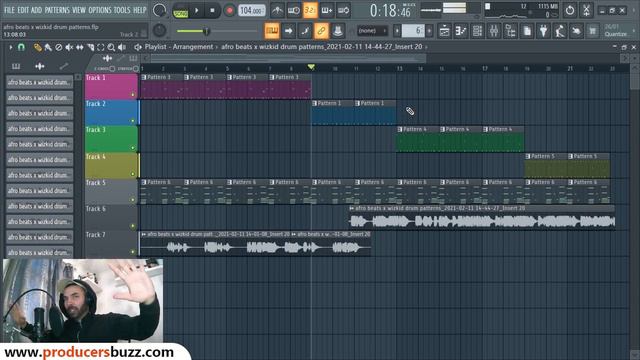Toggle the overdub/blend recording button
Image resolution: width=640 pixels, height=360 pixels.
[327, 11]
